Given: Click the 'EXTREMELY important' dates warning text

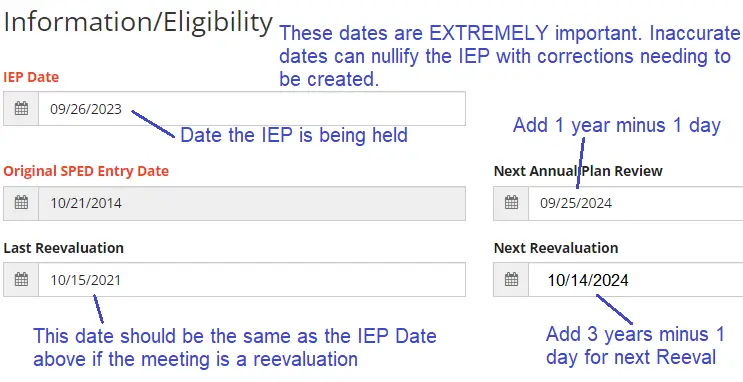Looking at the screenshot, I should 510,56.
